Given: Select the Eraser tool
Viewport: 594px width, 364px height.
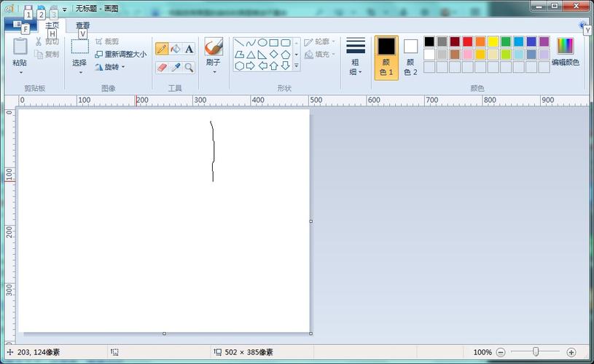Looking at the screenshot, I should tap(162, 67).
